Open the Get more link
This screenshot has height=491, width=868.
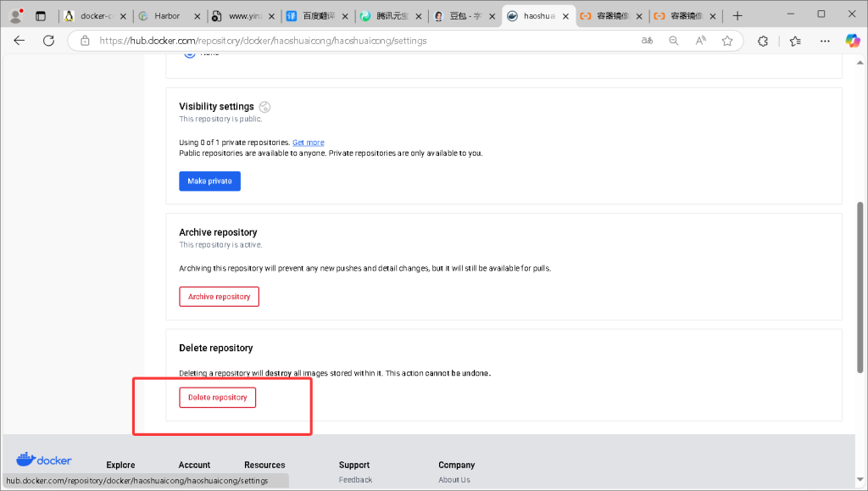pyautogui.click(x=308, y=142)
